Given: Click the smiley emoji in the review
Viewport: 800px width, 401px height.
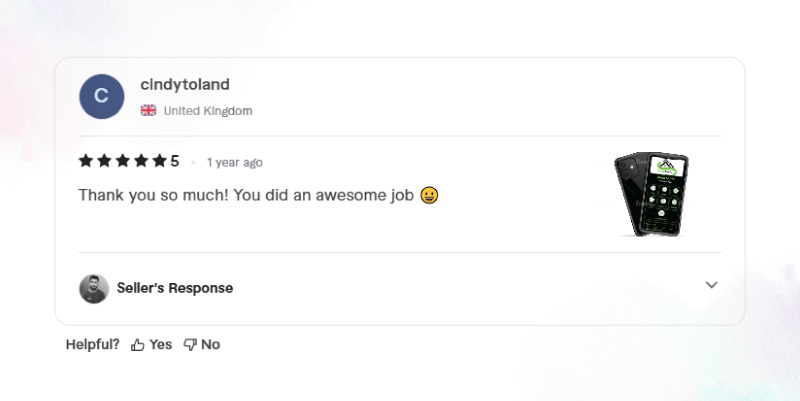Looking at the screenshot, I should (429, 195).
